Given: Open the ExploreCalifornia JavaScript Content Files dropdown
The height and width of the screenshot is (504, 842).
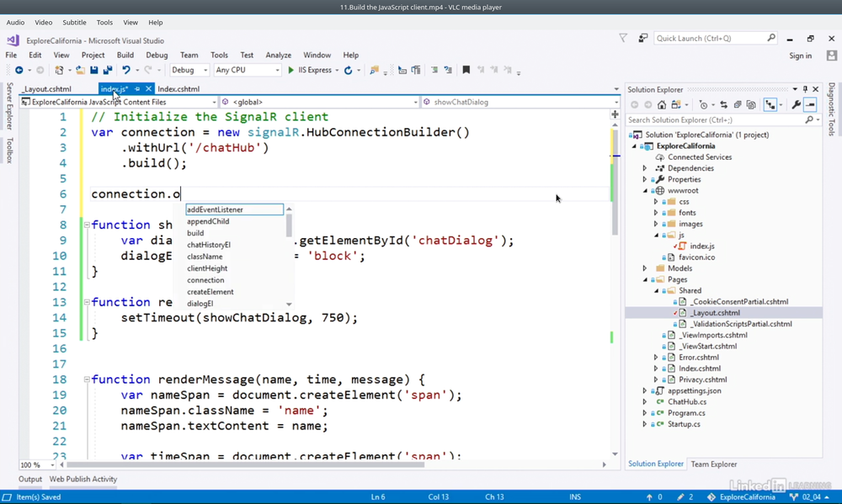Looking at the screenshot, I should coord(119,102).
